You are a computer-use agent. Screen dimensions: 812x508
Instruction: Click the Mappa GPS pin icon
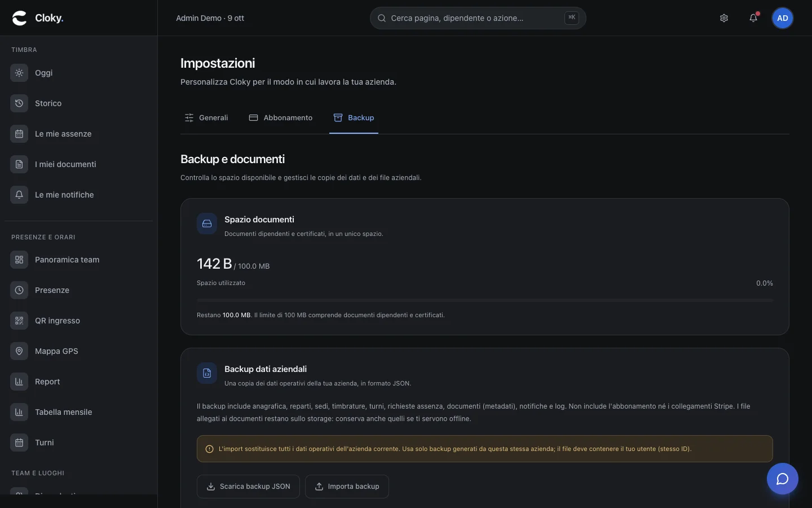19,351
